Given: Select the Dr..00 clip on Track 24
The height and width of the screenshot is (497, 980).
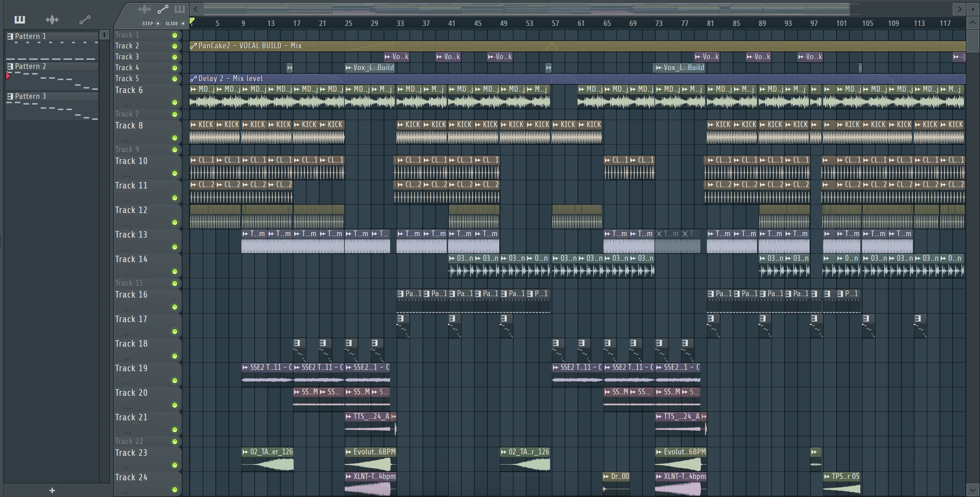Looking at the screenshot, I should (616, 484).
